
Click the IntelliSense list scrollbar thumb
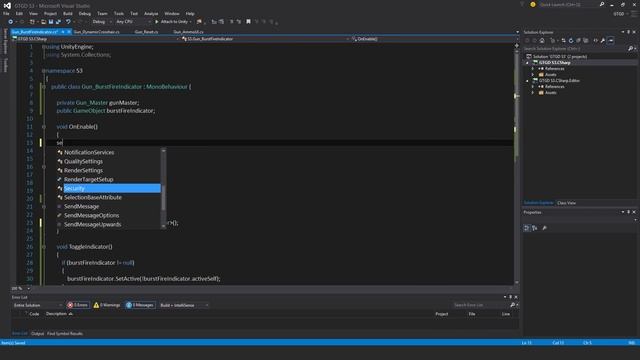point(164,198)
